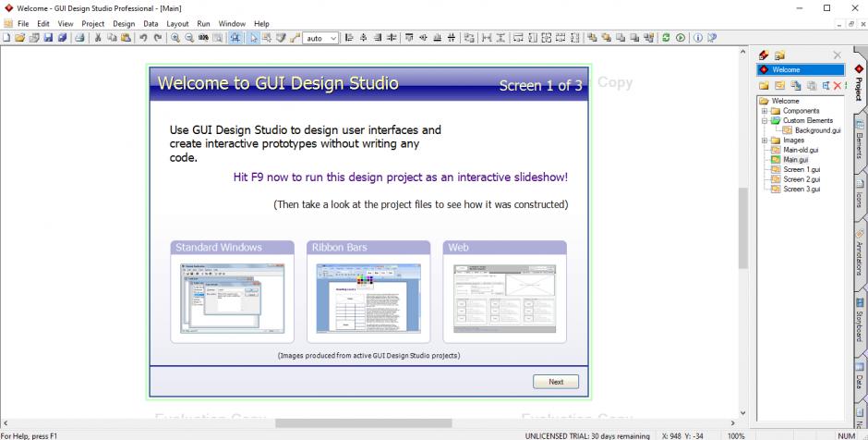Viewport: 868px width, 440px height.
Task: Click the Web preview thumbnail
Action: (x=504, y=298)
